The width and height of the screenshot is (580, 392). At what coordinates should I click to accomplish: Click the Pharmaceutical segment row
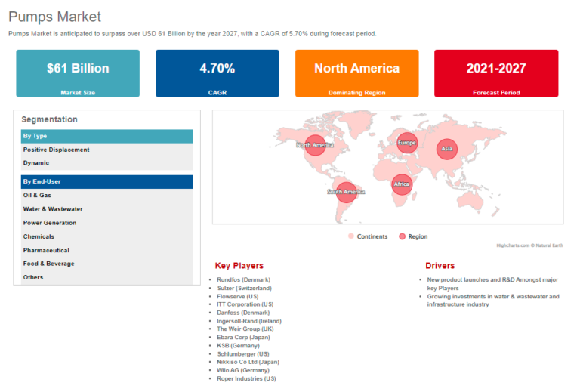(x=46, y=250)
